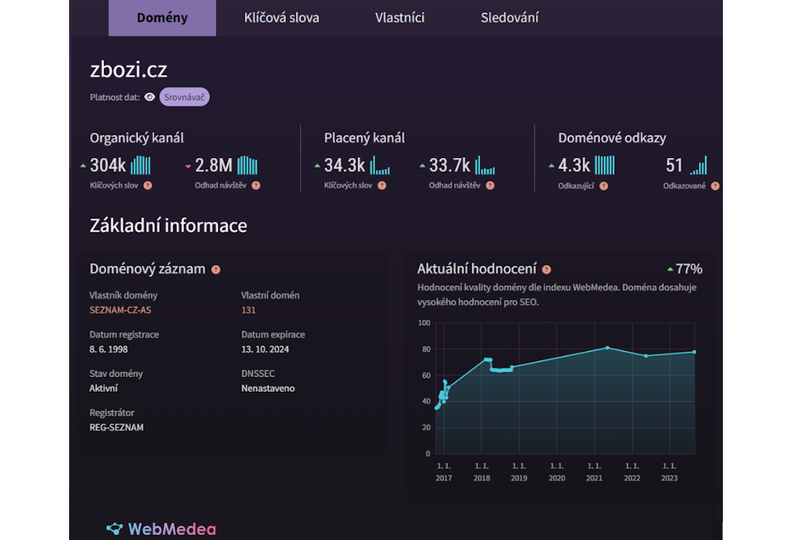Click the info icon beside Doménový záznam
The width and height of the screenshot is (800, 540).
(x=216, y=269)
